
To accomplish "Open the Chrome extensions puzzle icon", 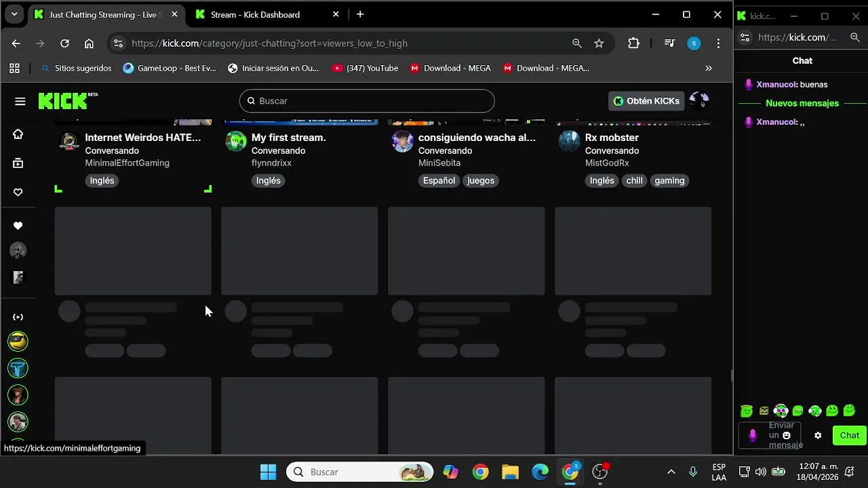I will pyautogui.click(x=633, y=43).
